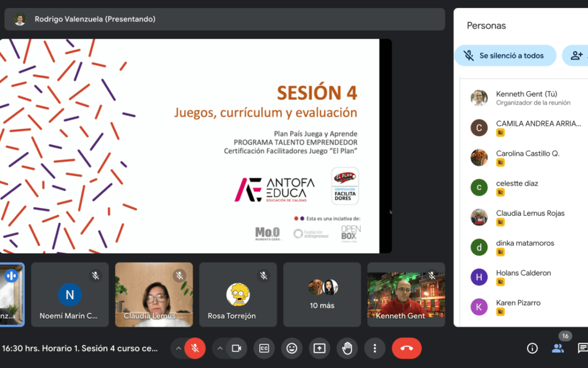Click Karen Pizarro pink K avatar
Screen dimensions: 588x368
tap(479, 307)
